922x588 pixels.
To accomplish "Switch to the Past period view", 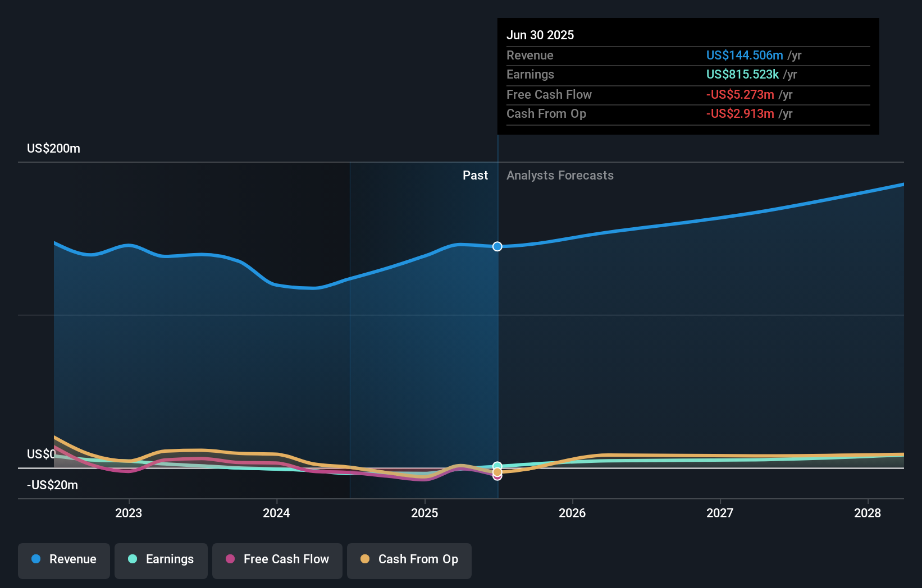I will (x=475, y=175).
